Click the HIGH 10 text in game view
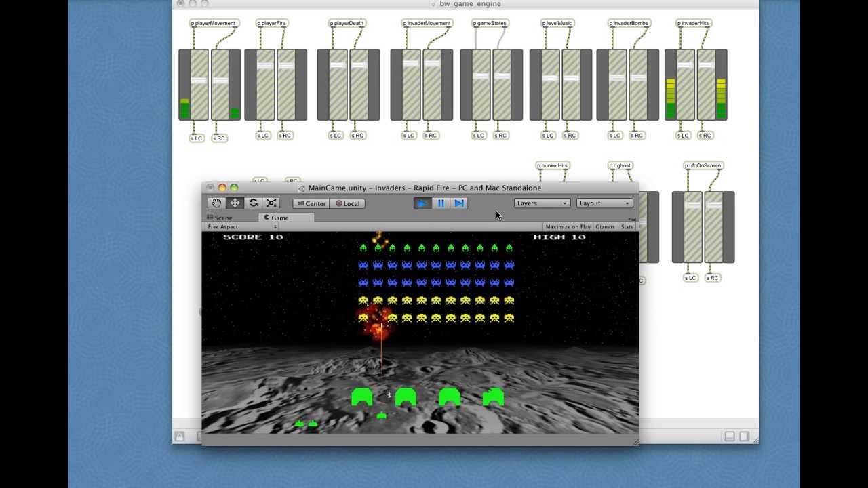Screen dimensions: 868x488 click(x=559, y=237)
